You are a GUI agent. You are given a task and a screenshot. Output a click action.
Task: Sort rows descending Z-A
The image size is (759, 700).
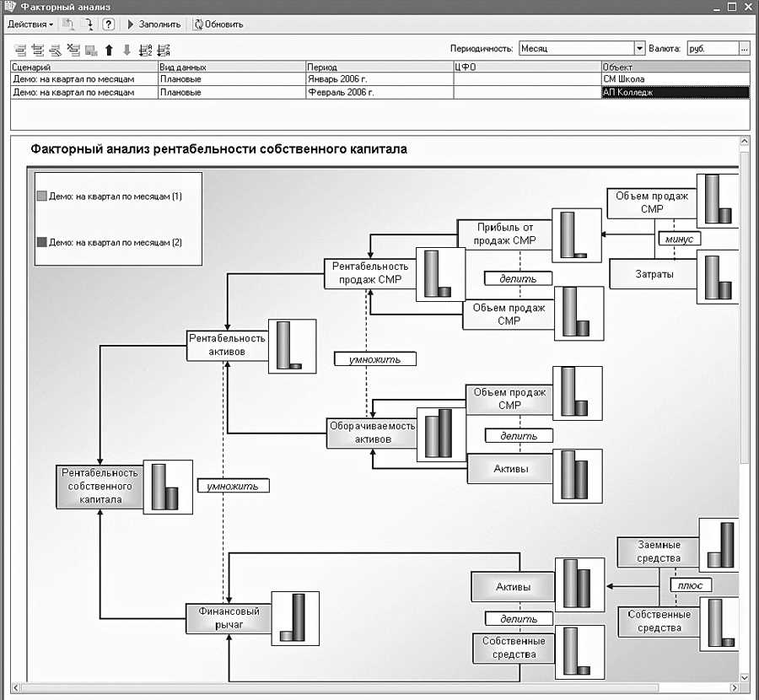pos(164,49)
